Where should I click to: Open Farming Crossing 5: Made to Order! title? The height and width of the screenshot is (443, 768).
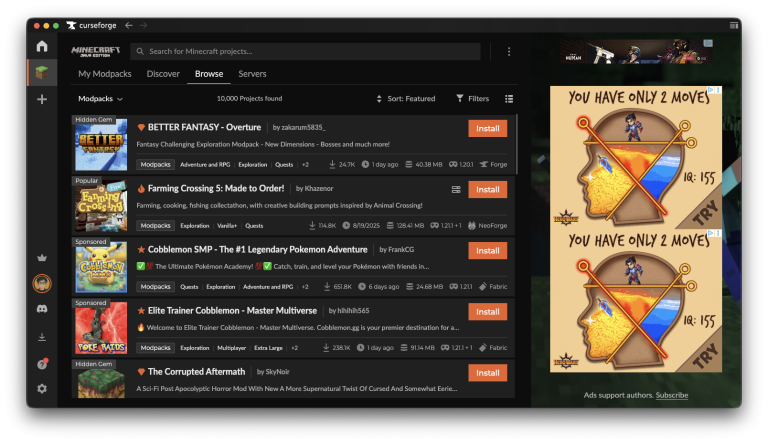216,188
